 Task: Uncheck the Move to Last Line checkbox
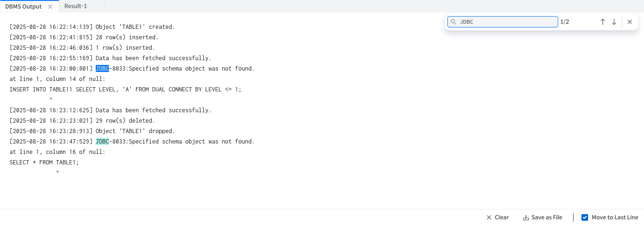pos(585,217)
